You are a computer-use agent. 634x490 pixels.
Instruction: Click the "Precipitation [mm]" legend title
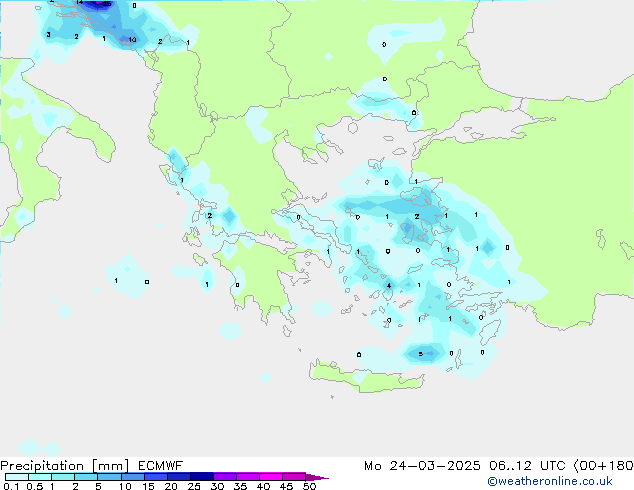[64, 466]
